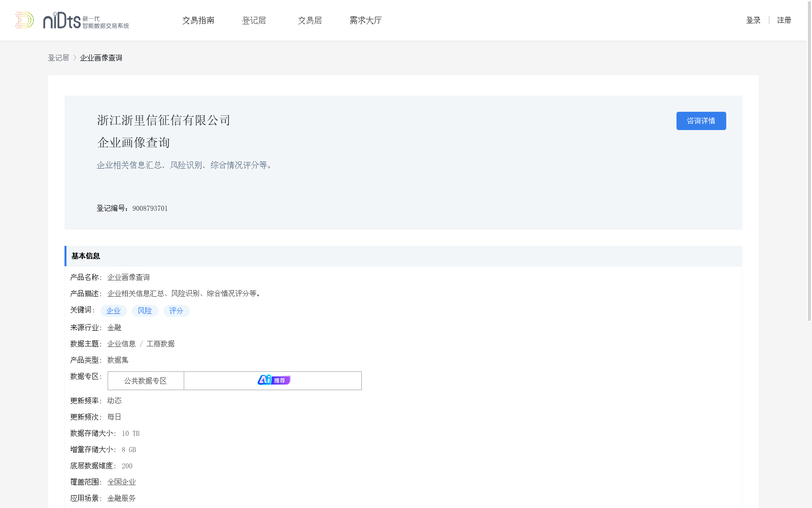
Task: Click the 工商数据 data topic value
Action: pyautogui.click(x=160, y=344)
